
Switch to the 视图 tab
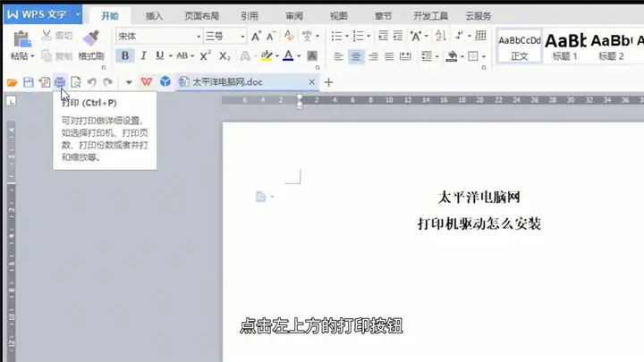[338, 16]
